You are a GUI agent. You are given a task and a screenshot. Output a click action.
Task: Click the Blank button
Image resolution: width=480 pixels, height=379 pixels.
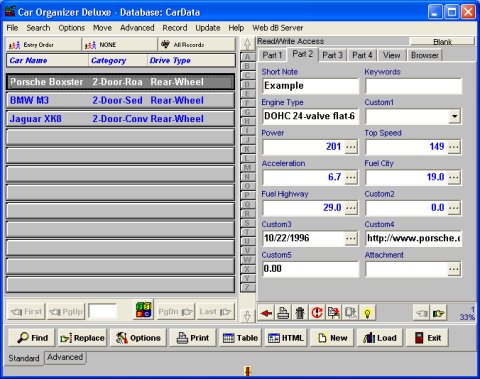click(442, 41)
